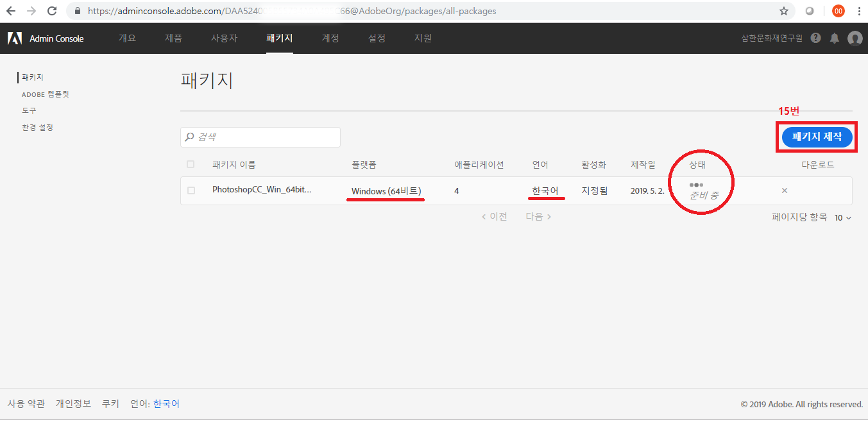Open the items-per-page 10 dropdown

tap(843, 218)
